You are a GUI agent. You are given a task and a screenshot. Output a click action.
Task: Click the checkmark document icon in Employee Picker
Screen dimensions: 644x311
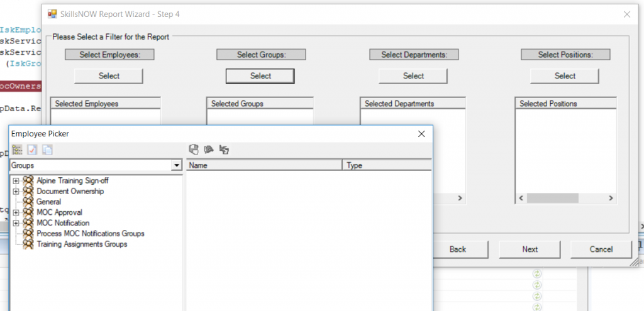pyautogui.click(x=32, y=150)
